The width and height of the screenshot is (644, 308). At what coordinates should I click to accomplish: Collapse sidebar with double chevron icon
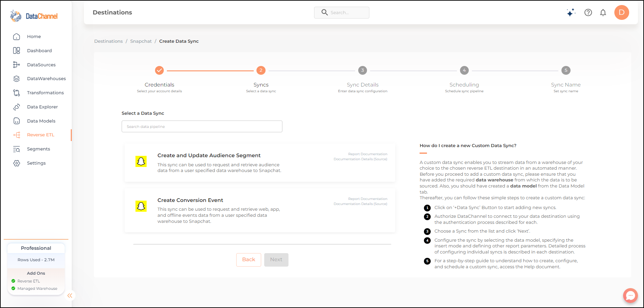70,296
